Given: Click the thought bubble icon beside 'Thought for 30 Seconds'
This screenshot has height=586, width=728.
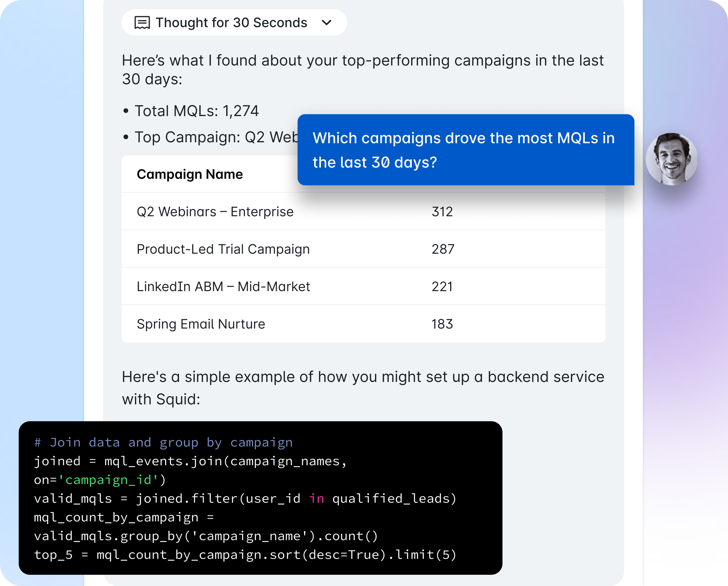Looking at the screenshot, I should point(142,23).
